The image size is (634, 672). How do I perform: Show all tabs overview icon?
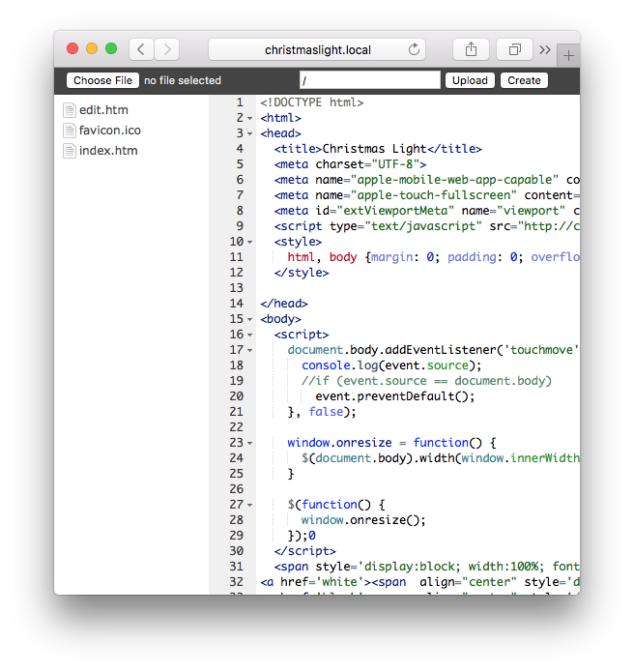[x=514, y=49]
